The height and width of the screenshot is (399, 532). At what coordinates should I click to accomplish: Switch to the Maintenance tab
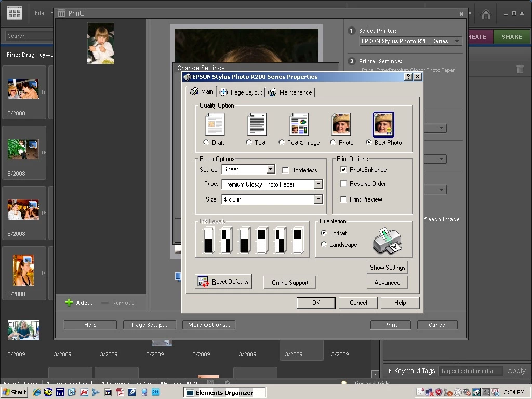tap(290, 92)
